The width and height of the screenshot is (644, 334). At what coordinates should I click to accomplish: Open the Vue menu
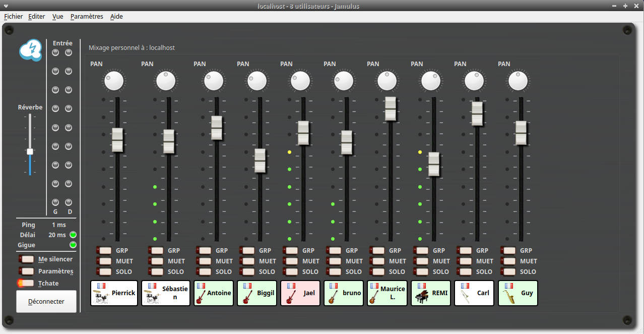pos(58,17)
